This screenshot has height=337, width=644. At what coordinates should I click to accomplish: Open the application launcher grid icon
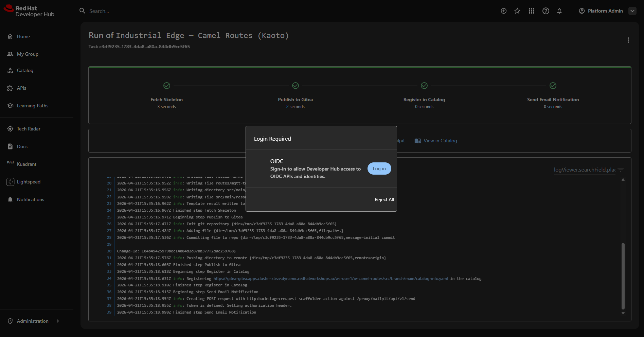[x=532, y=11]
